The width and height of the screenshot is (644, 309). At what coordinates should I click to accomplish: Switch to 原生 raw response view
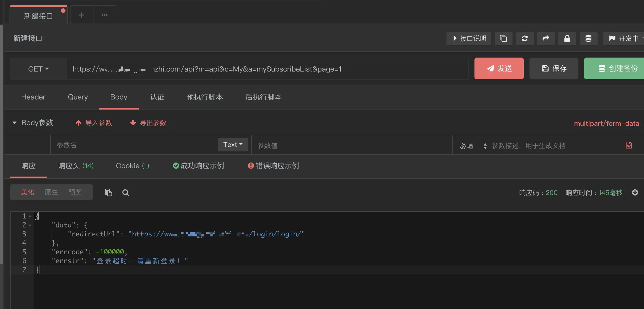pyautogui.click(x=51, y=192)
